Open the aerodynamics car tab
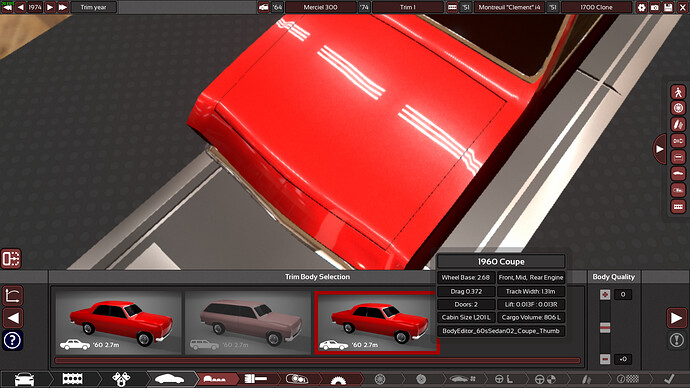This screenshot has width=690, height=388. [462, 379]
